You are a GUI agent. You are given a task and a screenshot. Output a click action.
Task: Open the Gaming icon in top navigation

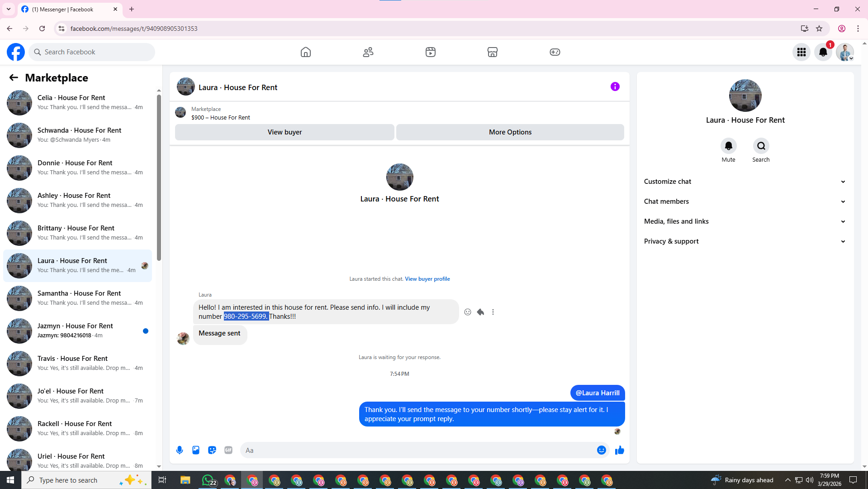(555, 52)
